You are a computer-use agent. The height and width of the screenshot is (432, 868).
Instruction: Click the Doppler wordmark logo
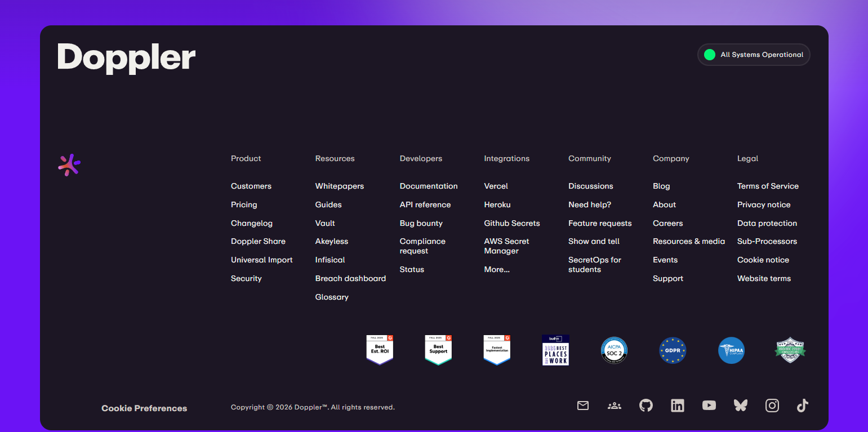(x=126, y=56)
